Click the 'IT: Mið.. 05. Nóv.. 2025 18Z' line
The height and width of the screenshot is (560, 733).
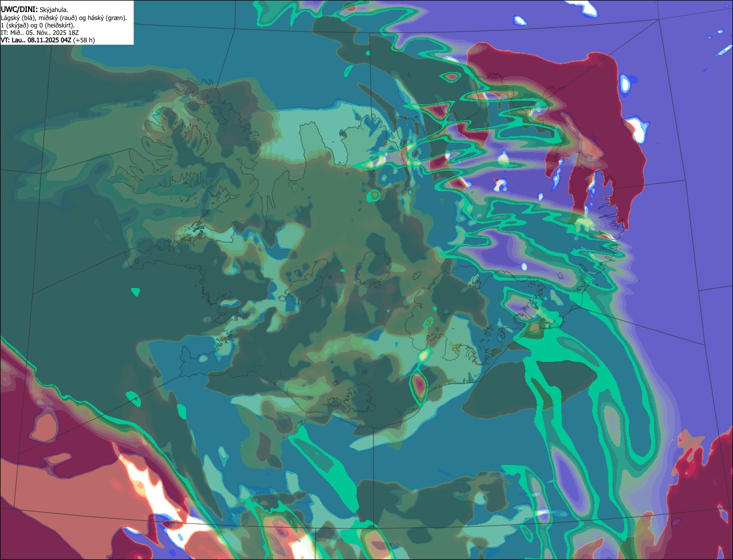40,33
